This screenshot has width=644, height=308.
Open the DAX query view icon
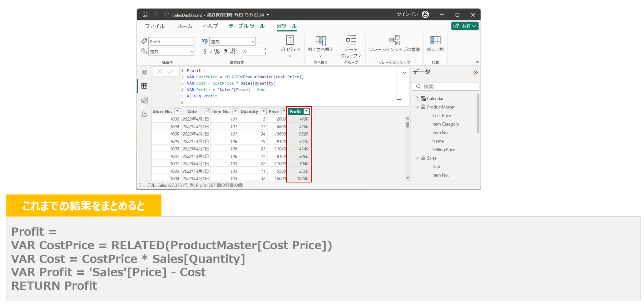[x=144, y=114]
